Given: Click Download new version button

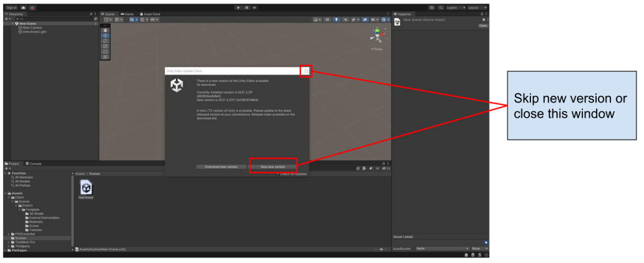Looking at the screenshot, I should click(221, 167).
